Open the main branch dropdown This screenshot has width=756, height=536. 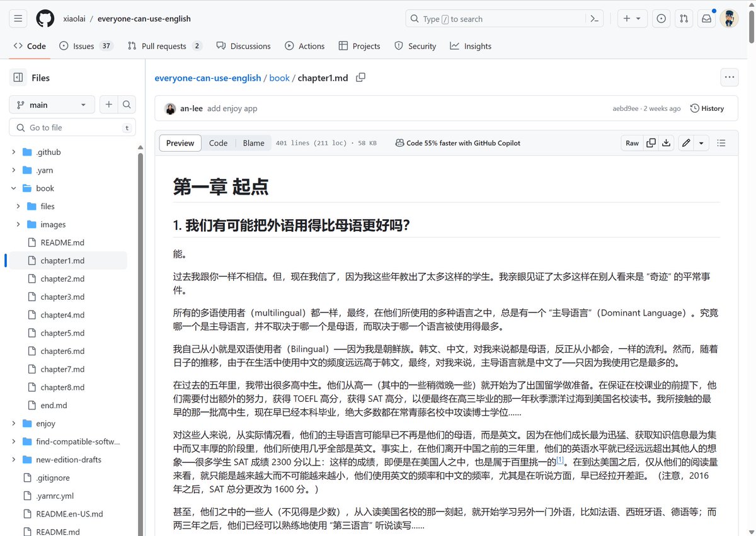pos(52,105)
